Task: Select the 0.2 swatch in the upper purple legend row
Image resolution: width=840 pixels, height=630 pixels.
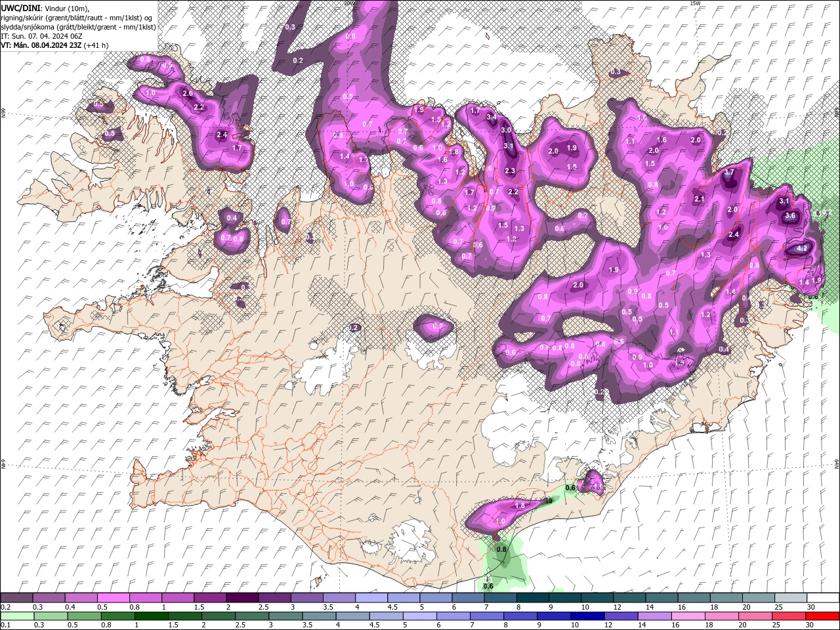Action: coord(16,597)
